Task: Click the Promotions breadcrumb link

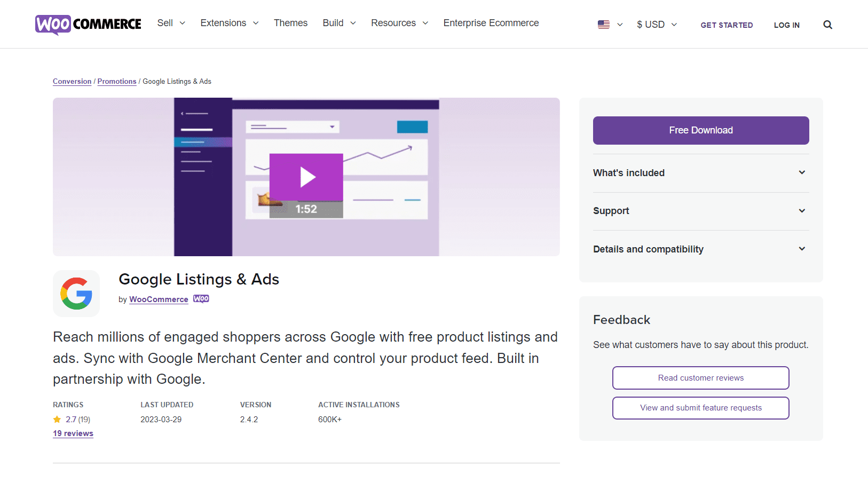Action: point(117,81)
